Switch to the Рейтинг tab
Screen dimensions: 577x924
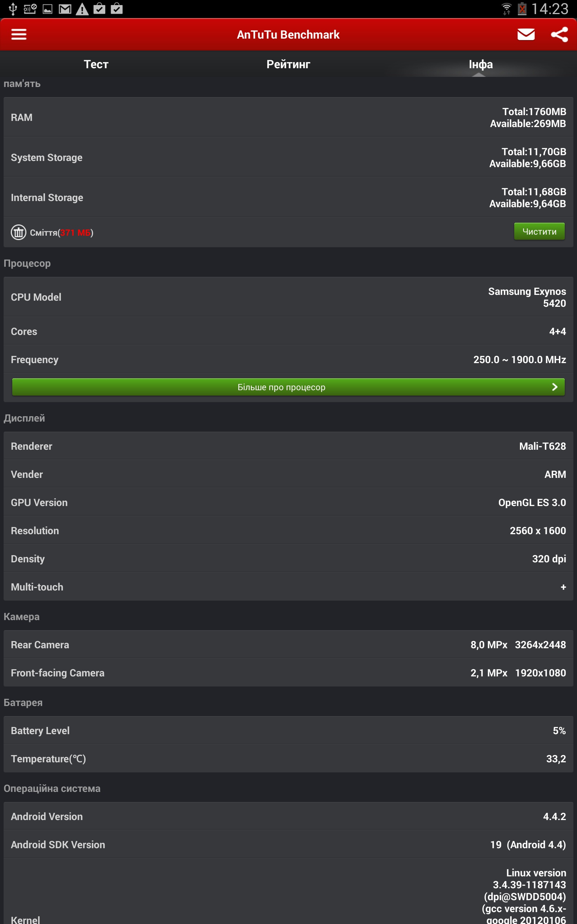point(288,64)
